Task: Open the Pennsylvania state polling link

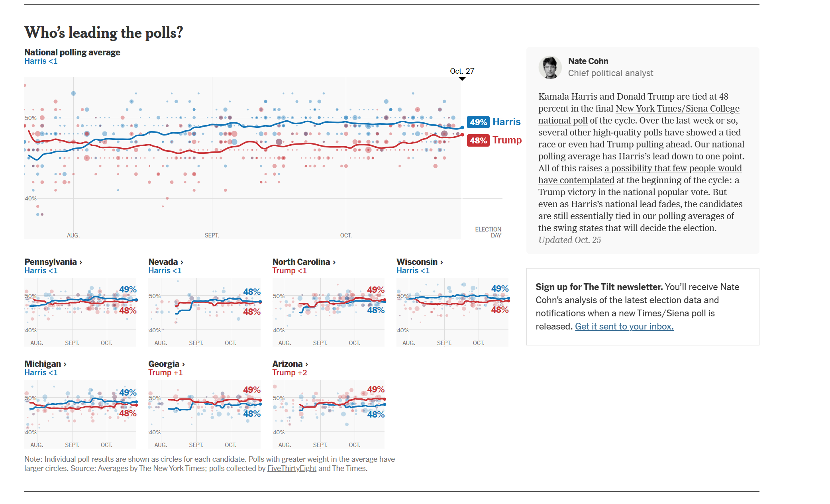Action: 53,262
